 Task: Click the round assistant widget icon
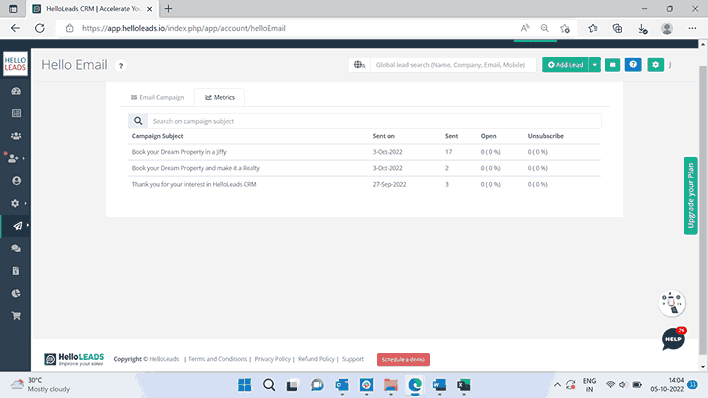point(672,303)
